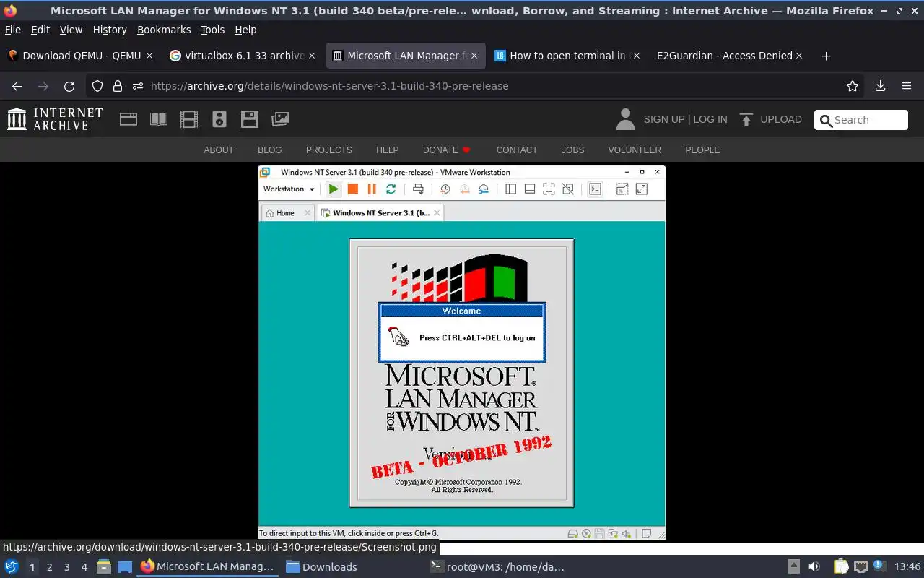Click the Internet Archive Search field

(x=861, y=120)
